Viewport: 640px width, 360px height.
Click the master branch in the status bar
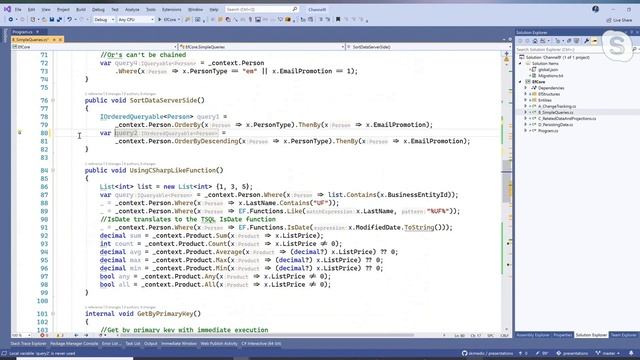608,353
